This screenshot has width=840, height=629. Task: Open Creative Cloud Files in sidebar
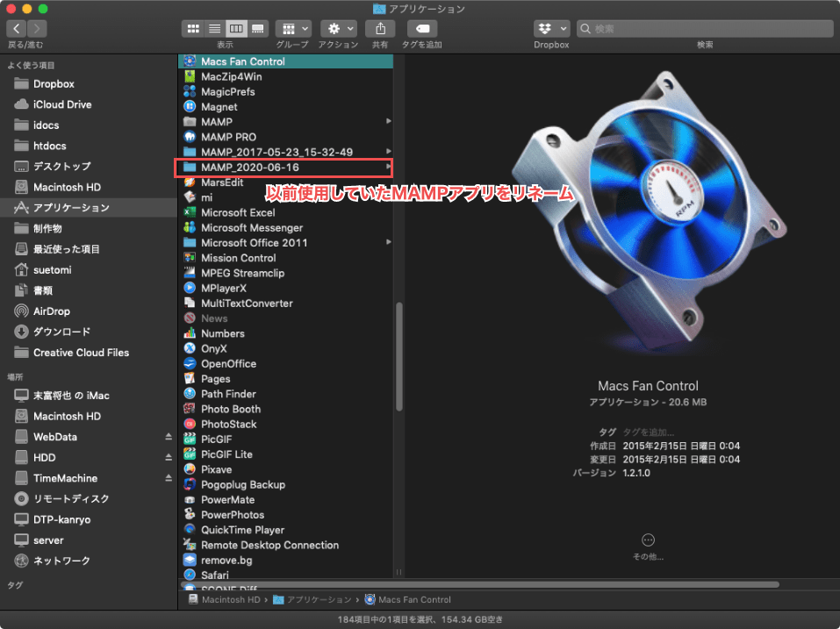coord(81,353)
